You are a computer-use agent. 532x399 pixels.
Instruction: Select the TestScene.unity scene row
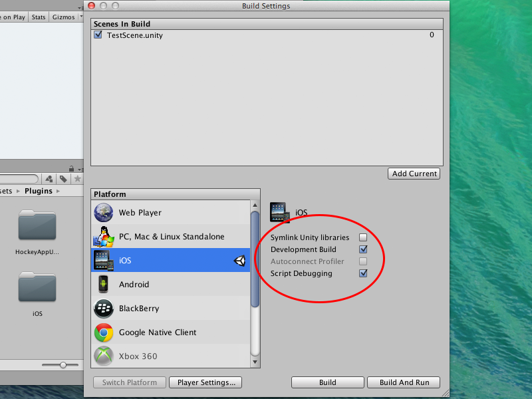coord(267,35)
